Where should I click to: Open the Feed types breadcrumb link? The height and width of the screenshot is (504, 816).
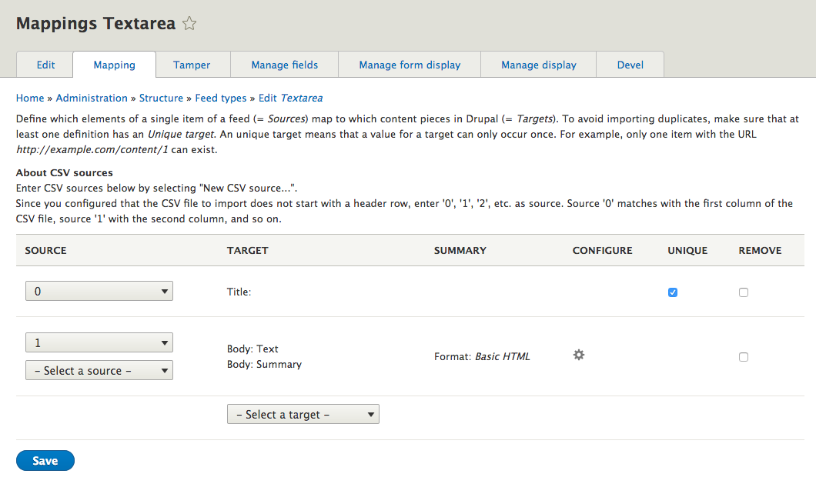point(221,98)
